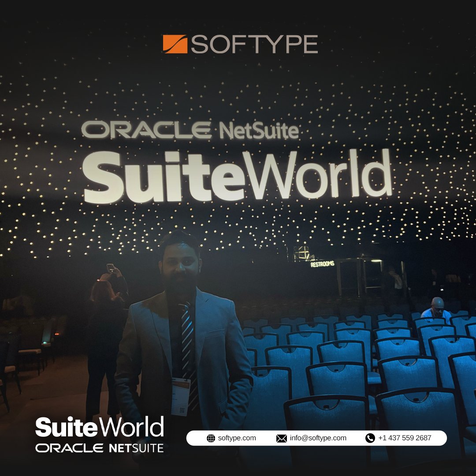476x476 pixels.
Task: Select the info@softype.com email address
Action: coord(318,438)
